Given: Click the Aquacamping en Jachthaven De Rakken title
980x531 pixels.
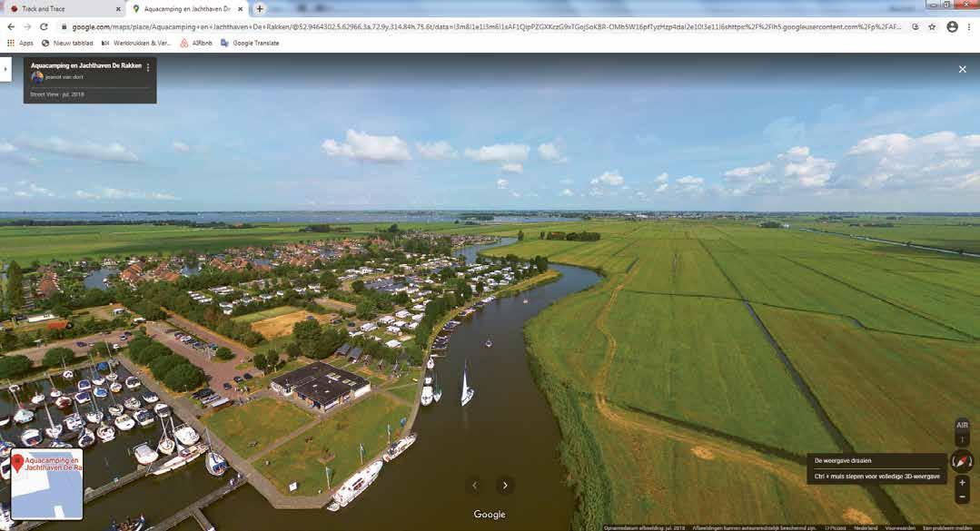Looking at the screenshot, I should point(86,65).
